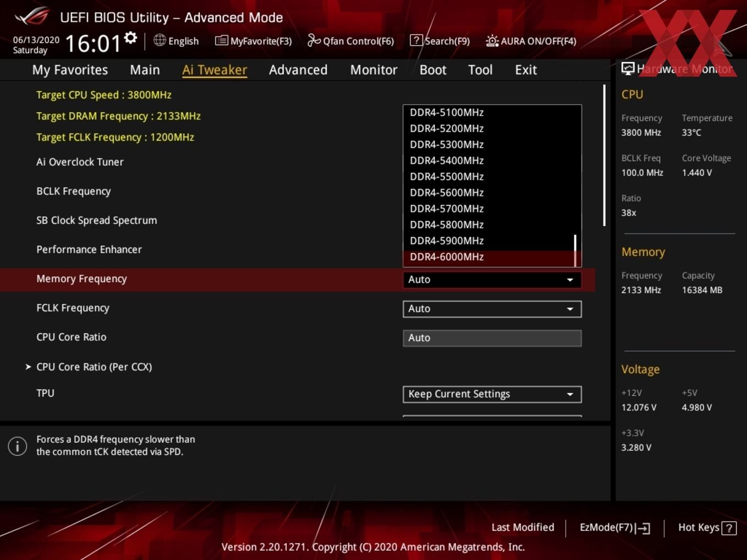Viewport: 747px width, 560px height.
Task: Click the 06/13/2020 date text
Action: (x=36, y=40)
